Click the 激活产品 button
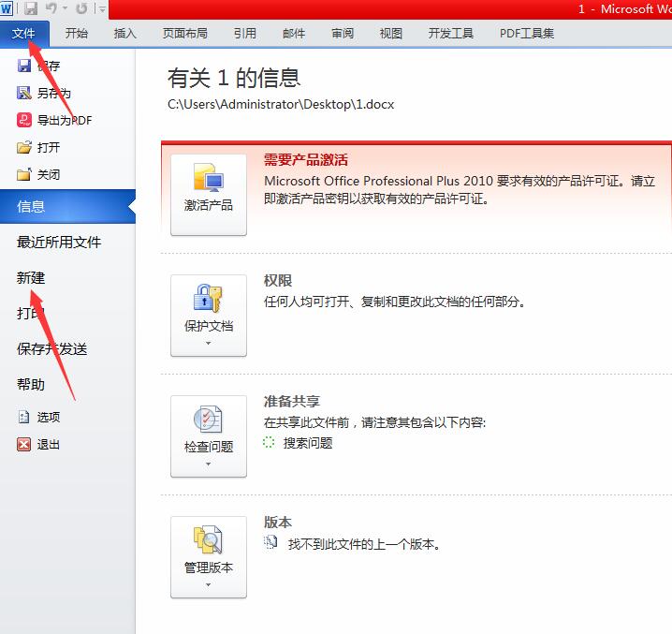Viewport: 672px width, 634px height. click(209, 195)
